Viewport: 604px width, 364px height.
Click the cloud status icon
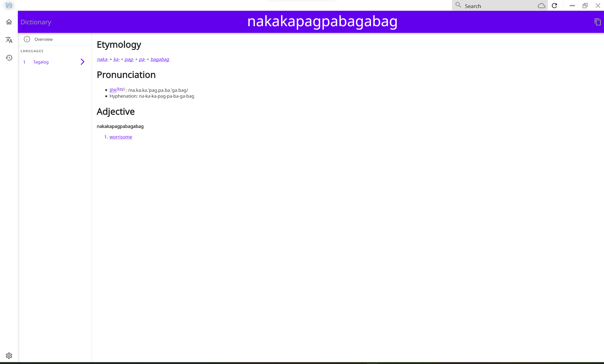point(541,6)
